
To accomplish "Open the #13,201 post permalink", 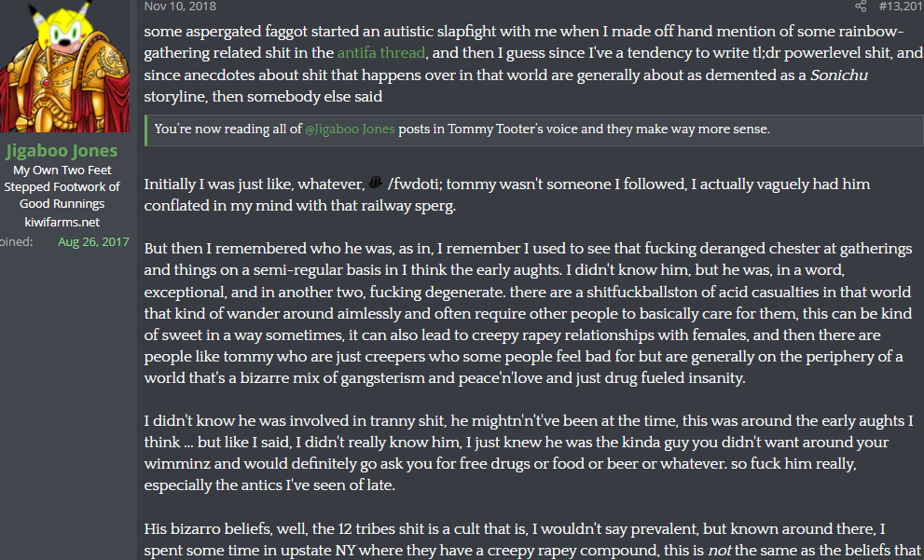I will pos(900,7).
